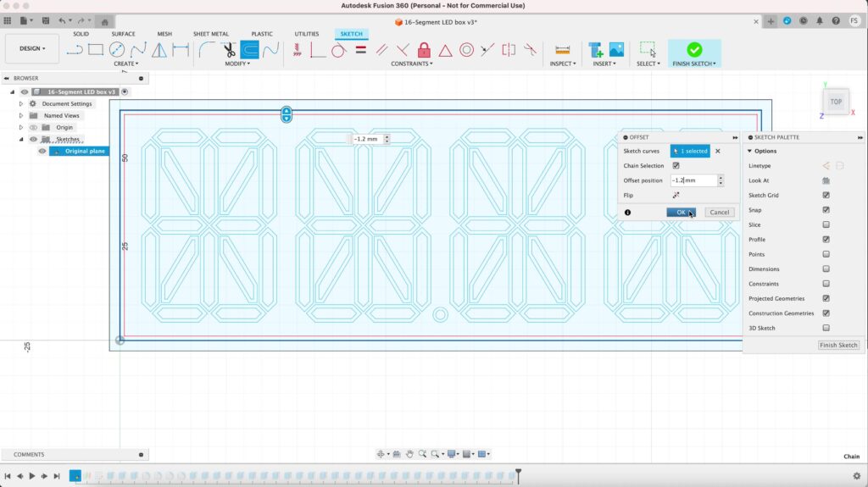Viewport: 868px width, 487px height.
Task: Open the DESIGN workspace dropdown
Action: [33, 48]
